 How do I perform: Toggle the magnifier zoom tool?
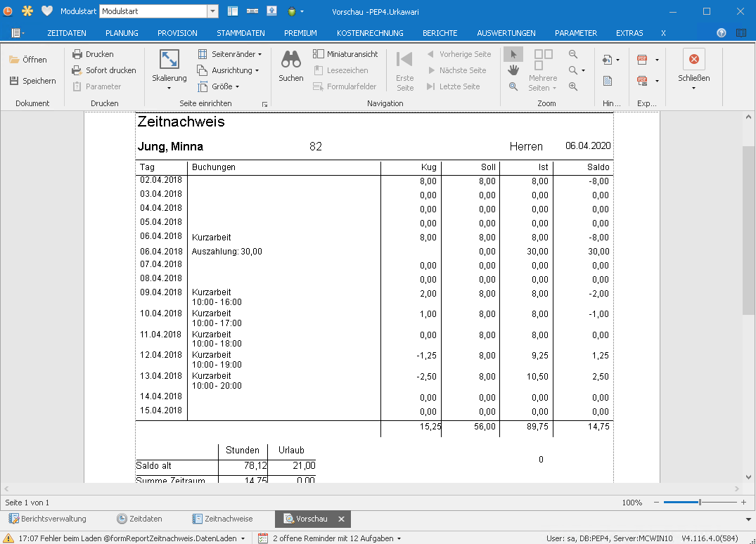513,86
